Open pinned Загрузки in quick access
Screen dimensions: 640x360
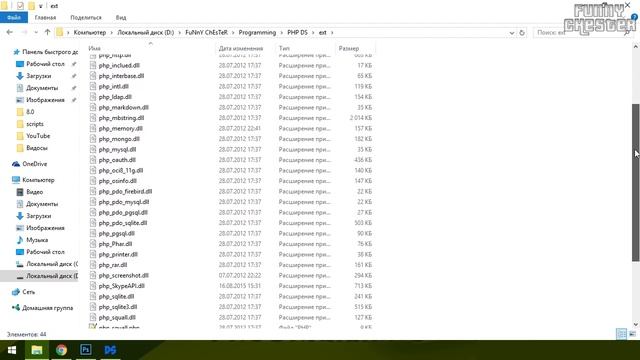coord(39,76)
